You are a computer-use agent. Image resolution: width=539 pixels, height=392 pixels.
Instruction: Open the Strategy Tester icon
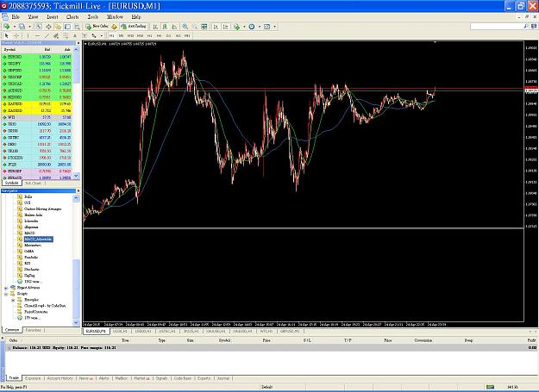click(77, 27)
